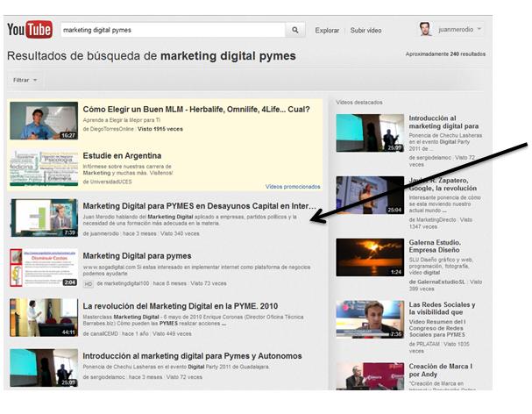Click the HD badge on Marketing Digital para pymes

point(89,284)
